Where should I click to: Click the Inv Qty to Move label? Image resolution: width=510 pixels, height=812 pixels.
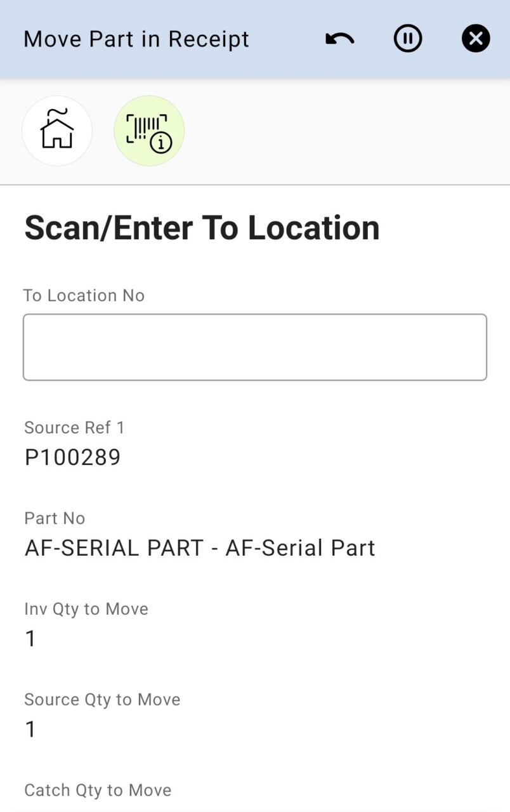click(86, 609)
